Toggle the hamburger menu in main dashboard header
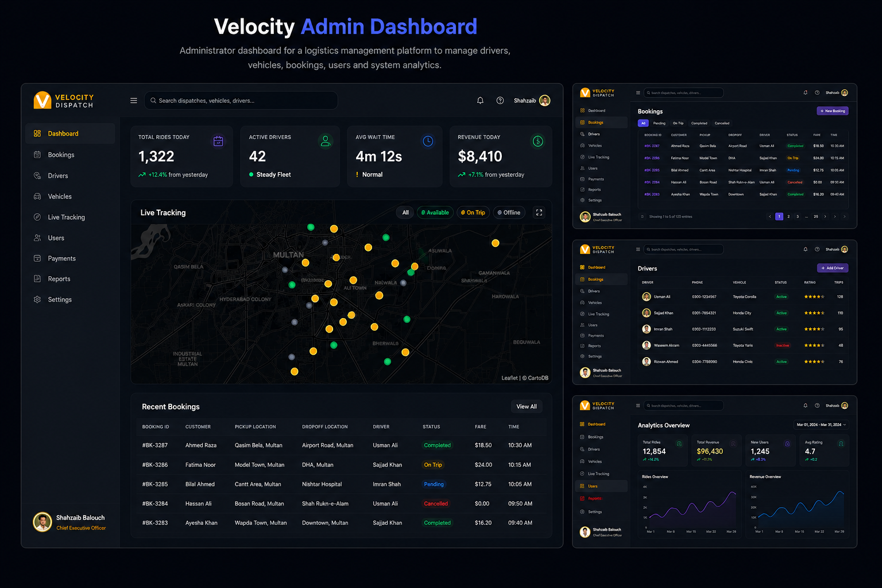 point(134,100)
